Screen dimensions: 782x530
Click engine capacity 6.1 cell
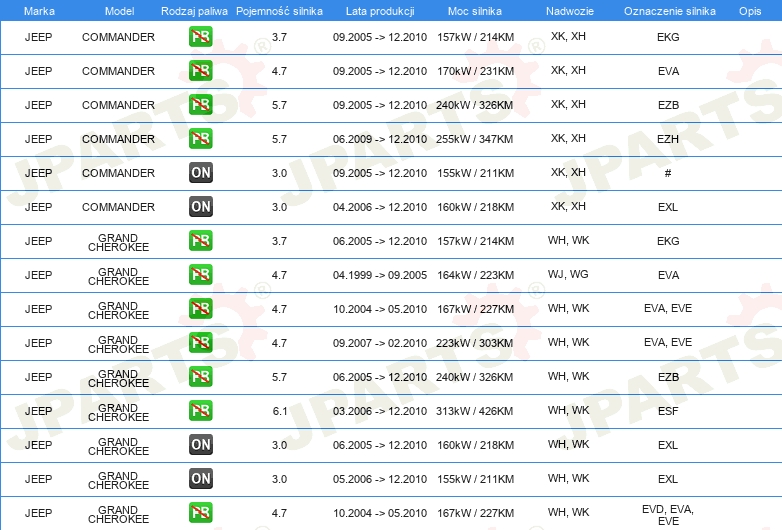pos(279,411)
